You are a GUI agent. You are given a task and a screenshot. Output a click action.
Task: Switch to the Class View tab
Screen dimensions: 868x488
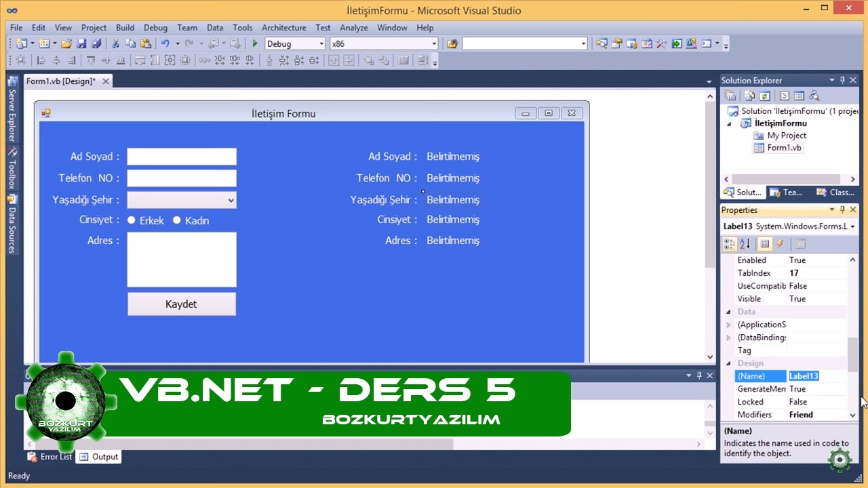835,192
